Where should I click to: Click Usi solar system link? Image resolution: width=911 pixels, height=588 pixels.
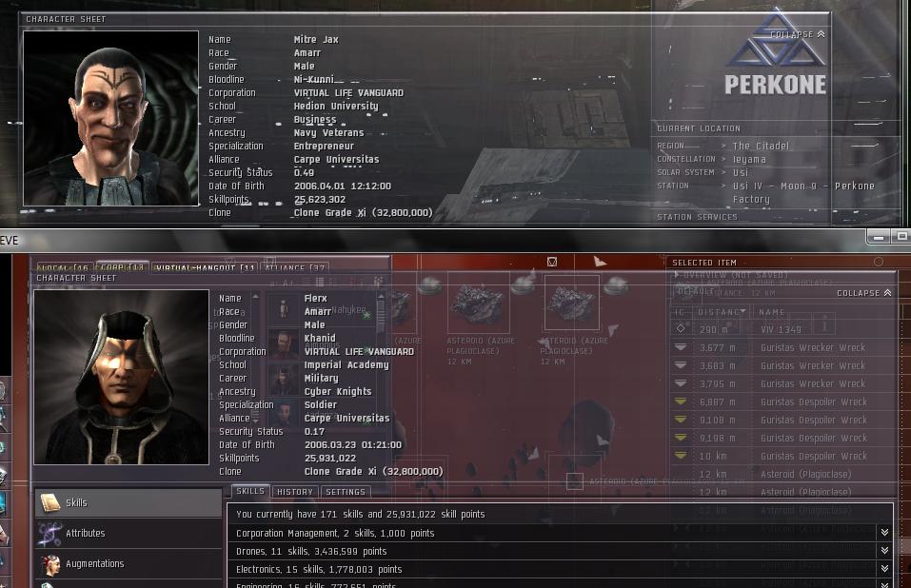tap(741, 172)
